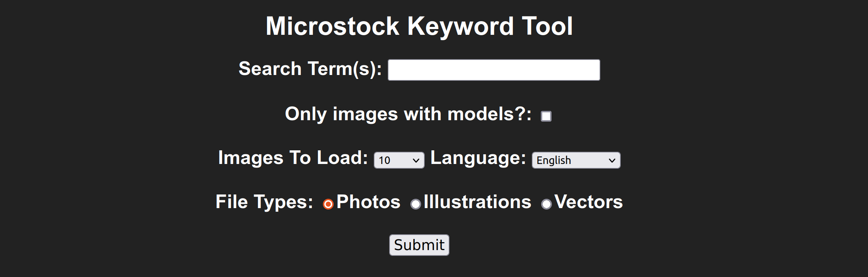868x277 pixels.
Task: Enable the 'Only images with models?' checkbox
Action: tap(545, 116)
